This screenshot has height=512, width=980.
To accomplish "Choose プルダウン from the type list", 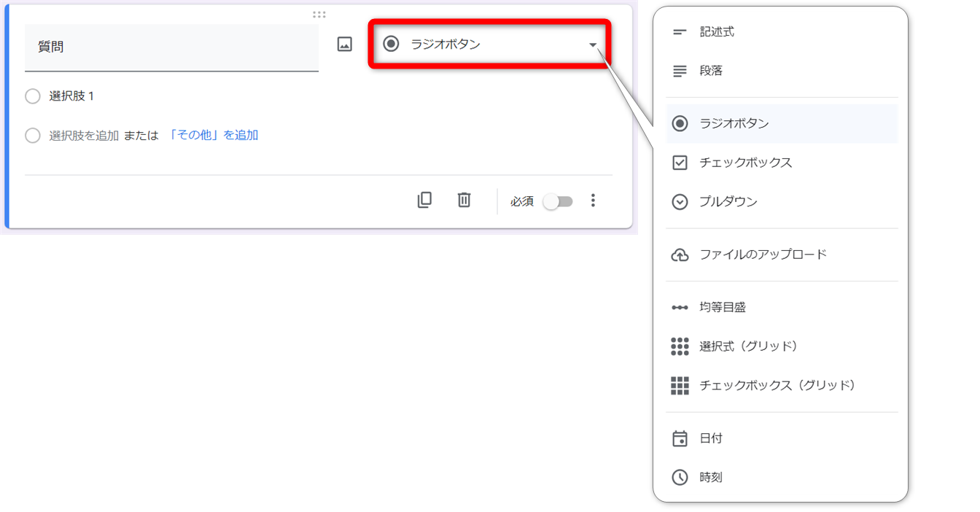I will 728,202.
